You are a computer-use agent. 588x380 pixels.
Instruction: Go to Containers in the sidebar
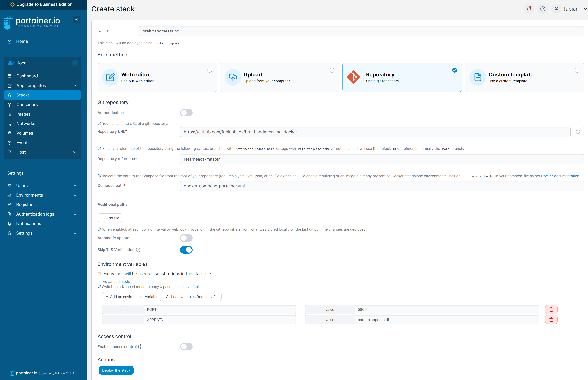[x=27, y=105]
